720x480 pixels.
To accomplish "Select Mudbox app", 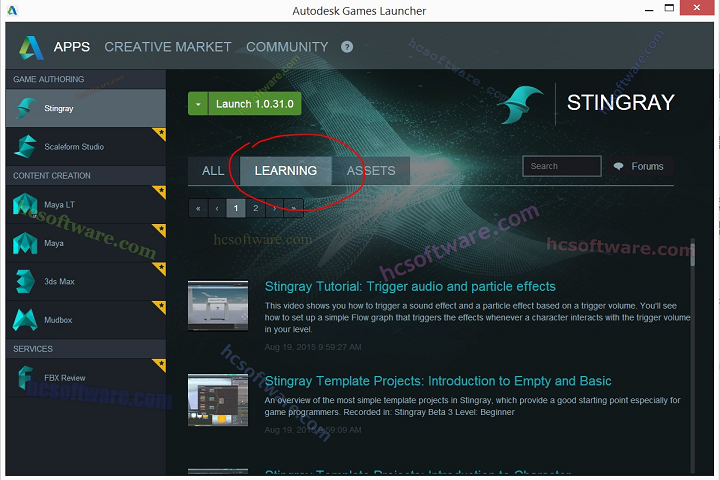I will (86, 320).
